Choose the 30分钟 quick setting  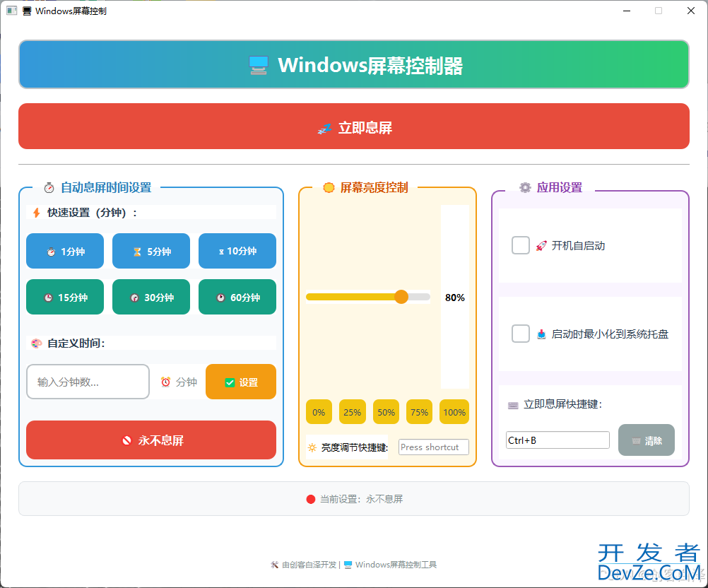[x=151, y=297]
